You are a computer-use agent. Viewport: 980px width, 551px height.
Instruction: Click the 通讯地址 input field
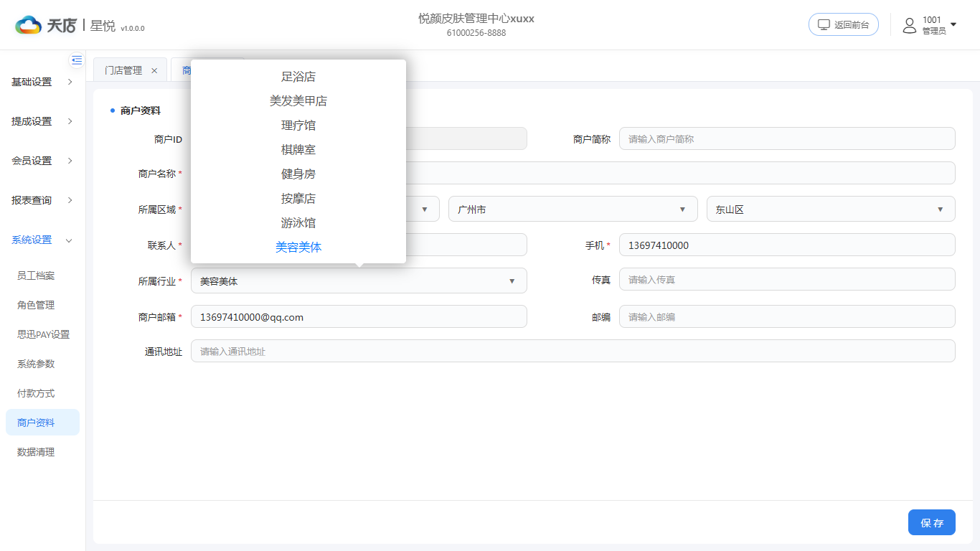(x=573, y=351)
